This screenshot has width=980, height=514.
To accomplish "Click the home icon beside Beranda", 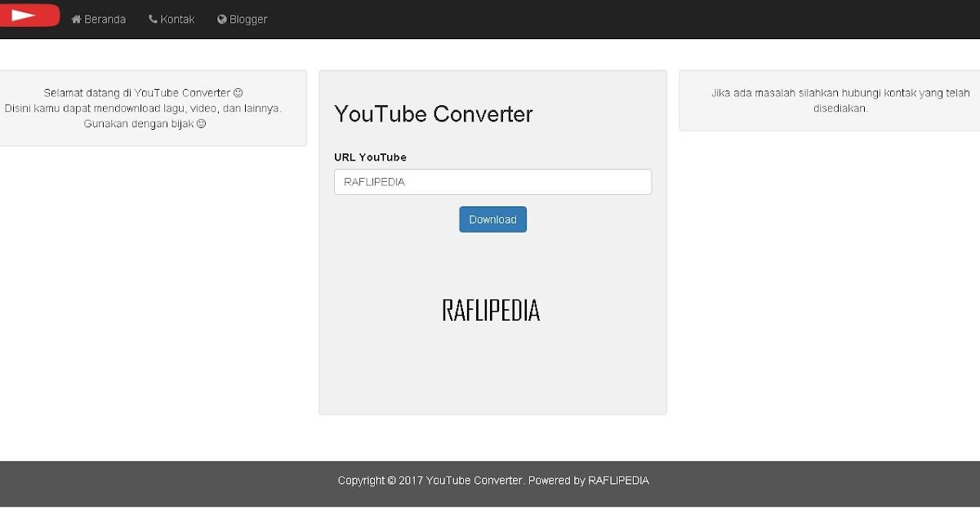I will 77,19.
